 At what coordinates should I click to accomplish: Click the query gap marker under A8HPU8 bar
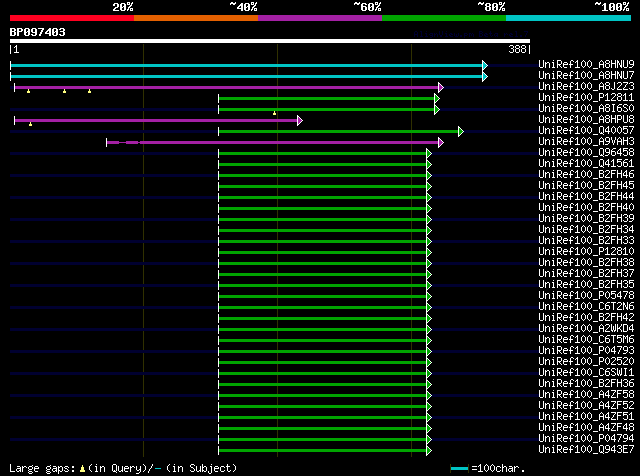(31, 124)
